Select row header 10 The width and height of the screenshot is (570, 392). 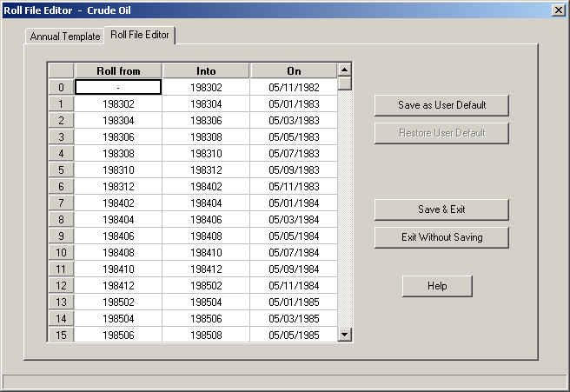(61, 252)
